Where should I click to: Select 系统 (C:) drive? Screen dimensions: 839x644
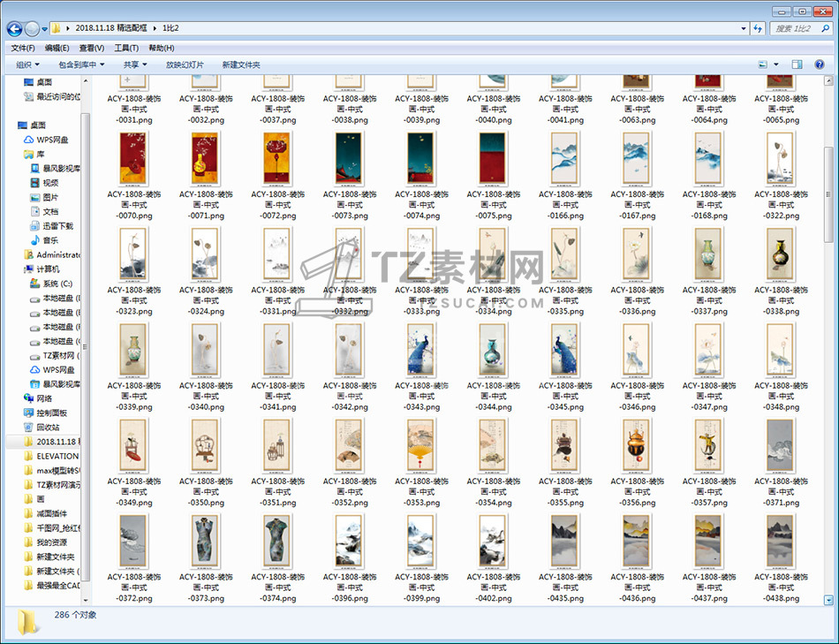(x=52, y=284)
